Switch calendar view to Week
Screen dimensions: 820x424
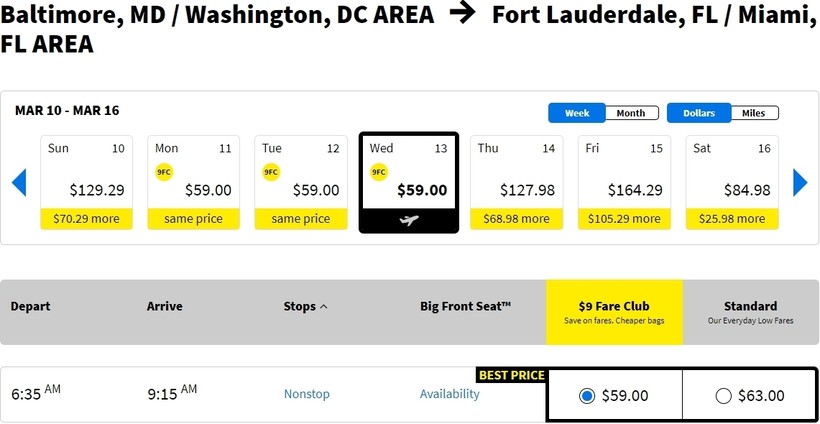click(x=577, y=113)
